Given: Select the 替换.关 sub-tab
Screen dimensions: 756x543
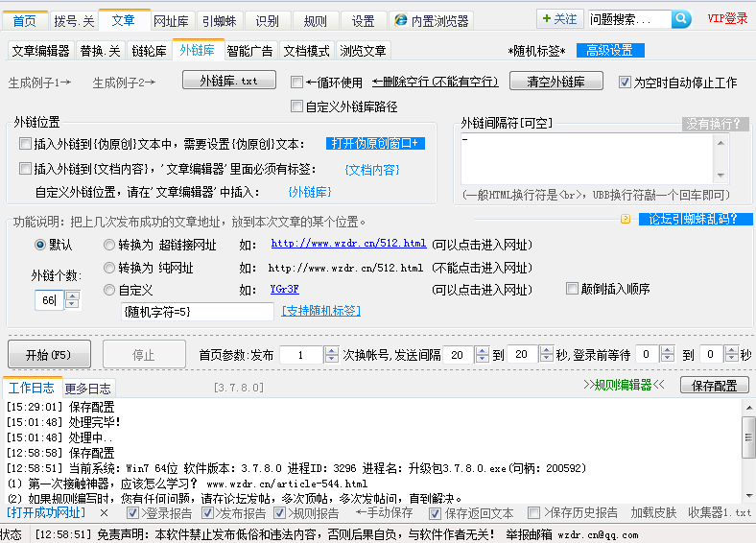Looking at the screenshot, I should (101, 51).
